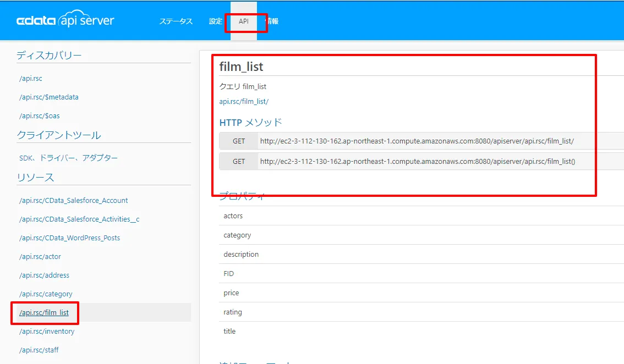This screenshot has height=364, width=624.
Task: Open SDK、ドライバー、アダプター link
Action: pos(69,158)
